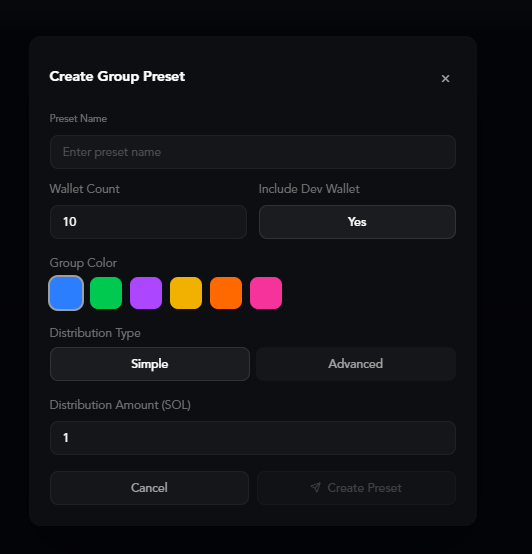Click the Create Group Preset title
The height and width of the screenshot is (554, 532).
coord(117,77)
